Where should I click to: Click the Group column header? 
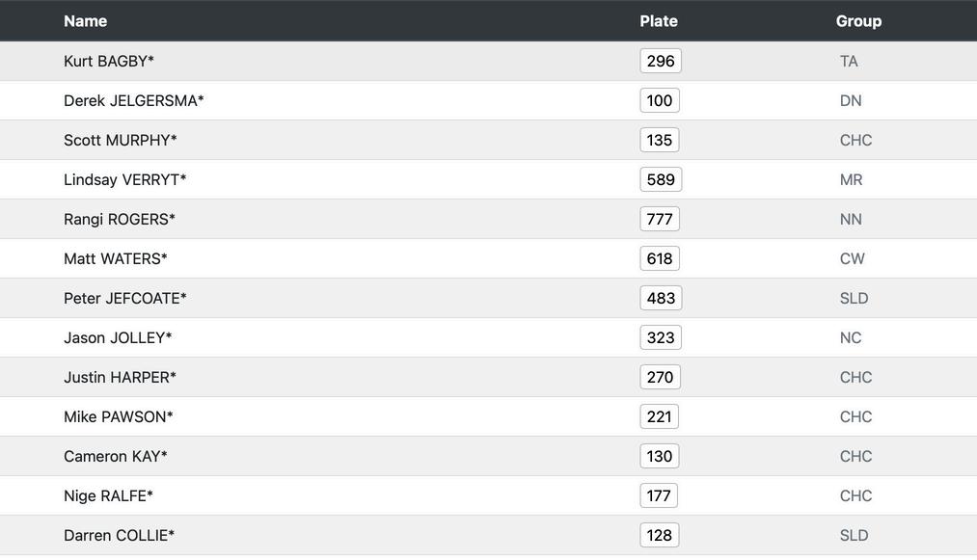(x=858, y=21)
